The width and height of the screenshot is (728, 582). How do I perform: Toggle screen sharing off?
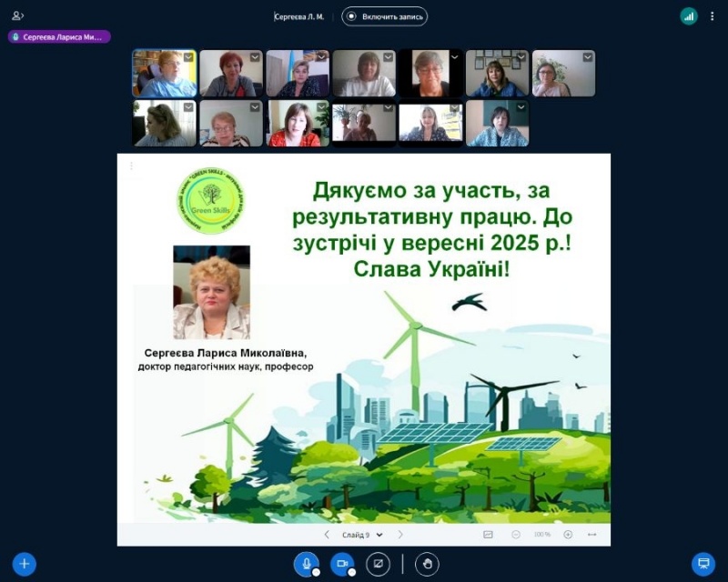(x=378, y=564)
